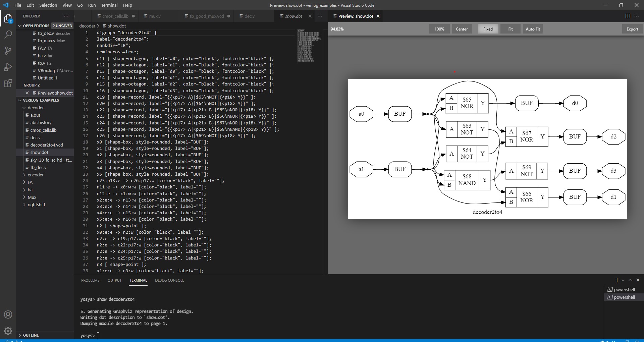The image size is (644, 342).
Task: Open the Accounts icon
Action: (8, 315)
